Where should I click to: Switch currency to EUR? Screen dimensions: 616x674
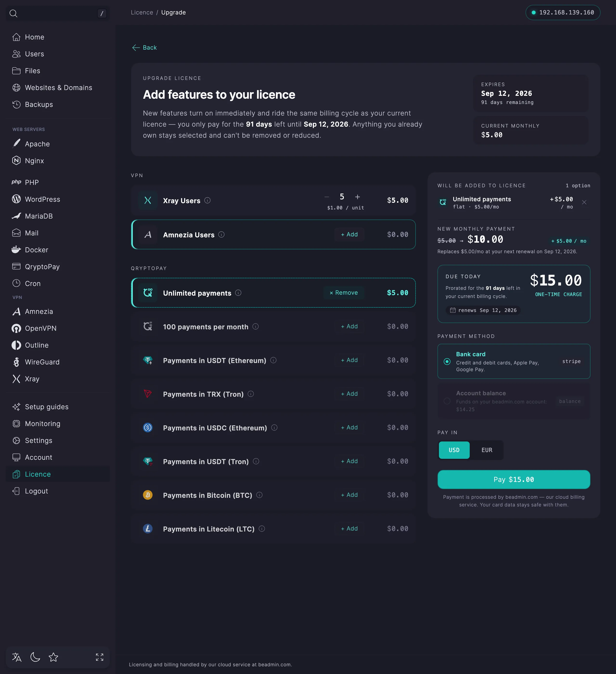pyautogui.click(x=487, y=450)
